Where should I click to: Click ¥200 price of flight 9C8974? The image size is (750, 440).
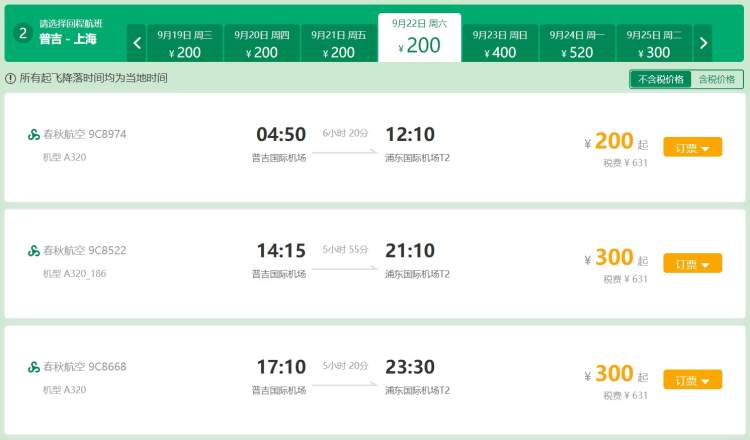(616, 142)
